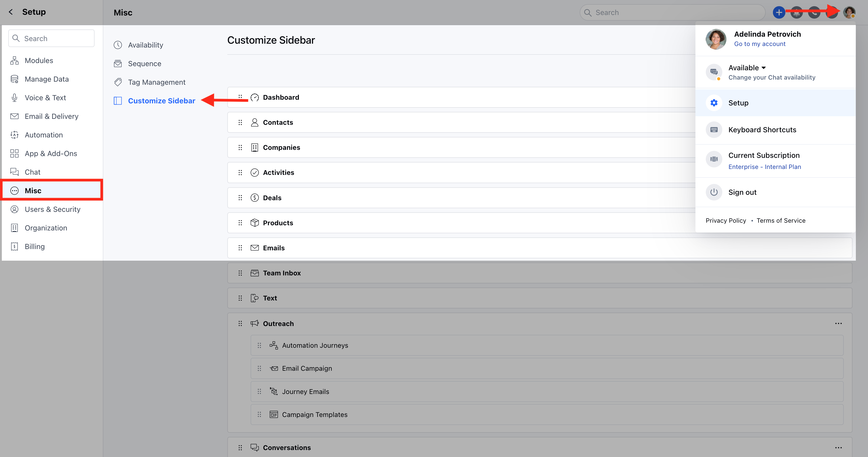Click the drag handle beside Dashboard
This screenshot has width=868, height=457.
click(x=240, y=97)
